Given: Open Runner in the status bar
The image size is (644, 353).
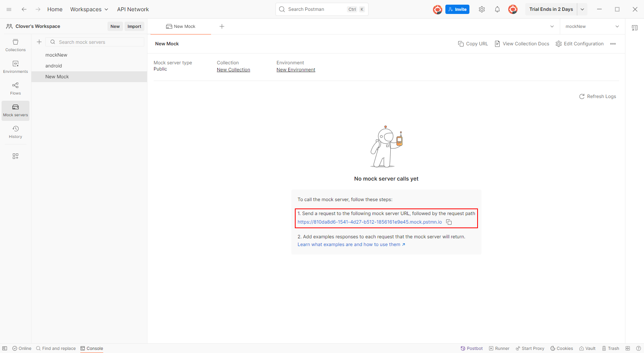Looking at the screenshot, I should [x=499, y=348].
